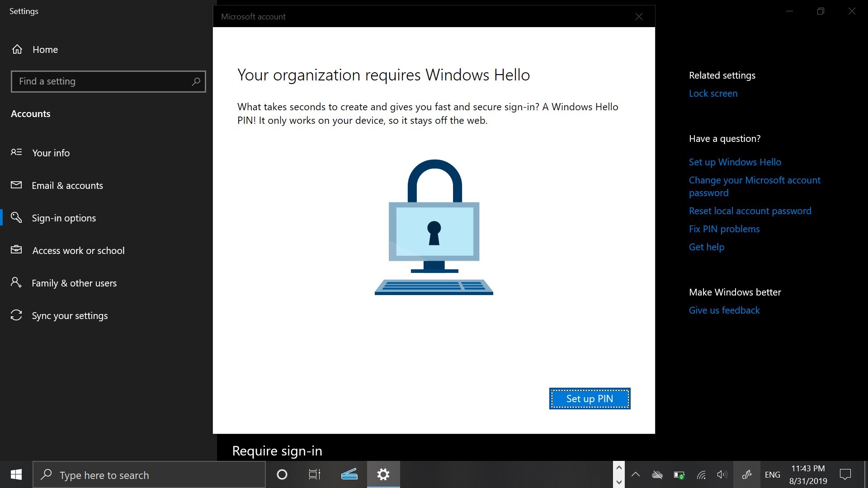
Task: Check the battery status tray icon
Action: click(x=679, y=475)
